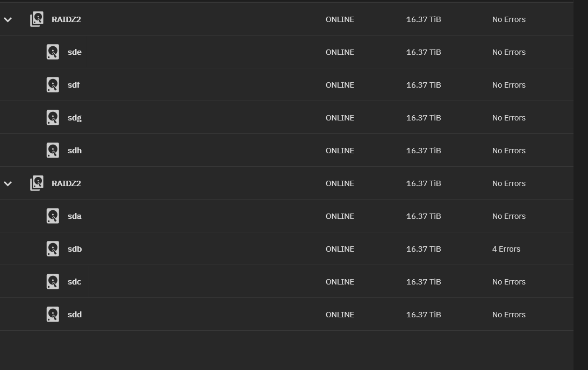588x370 pixels.
Task: Click the sdf disk icon
Action: tap(53, 85)
